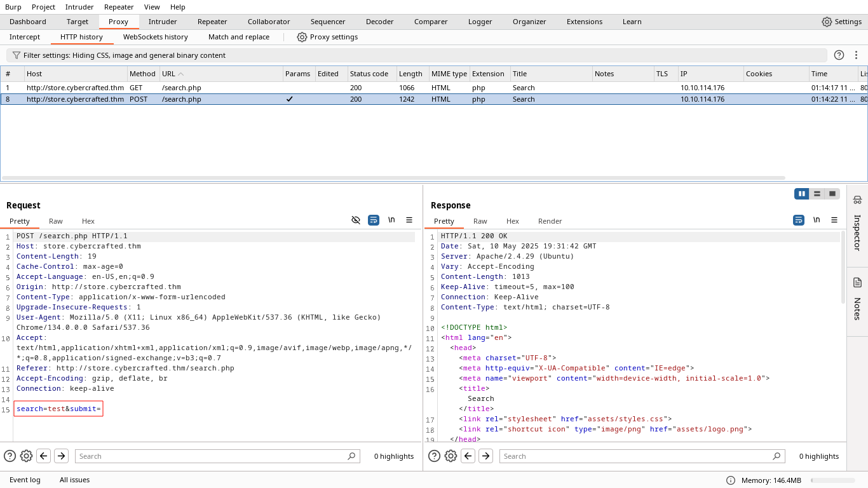
Task: Open Request panel hamburger menu
Action: pos(409,220)
